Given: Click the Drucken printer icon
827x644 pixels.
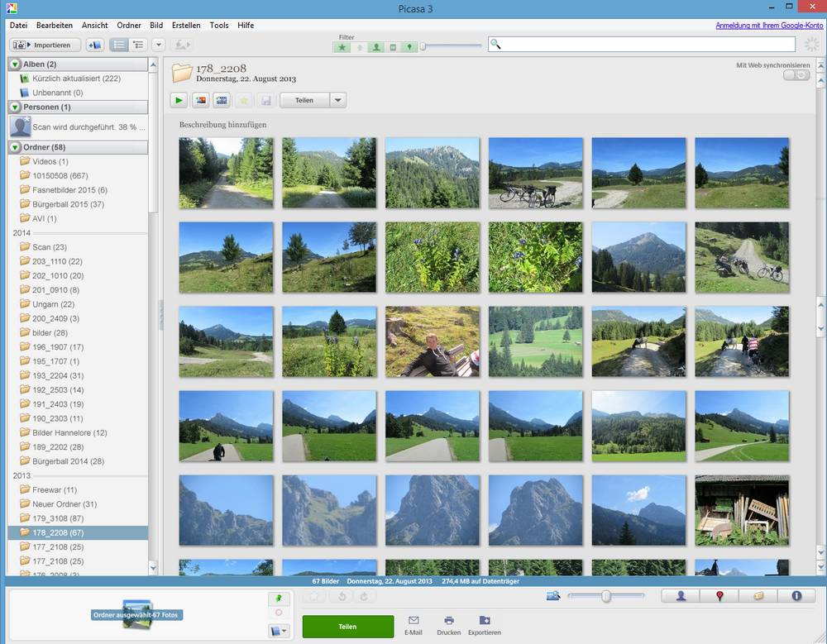Looking at the screenshot, I should point(448,620).
